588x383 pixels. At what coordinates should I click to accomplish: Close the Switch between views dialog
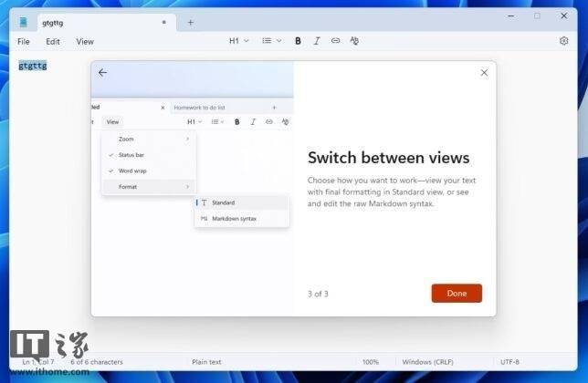[x=484, y=73]
